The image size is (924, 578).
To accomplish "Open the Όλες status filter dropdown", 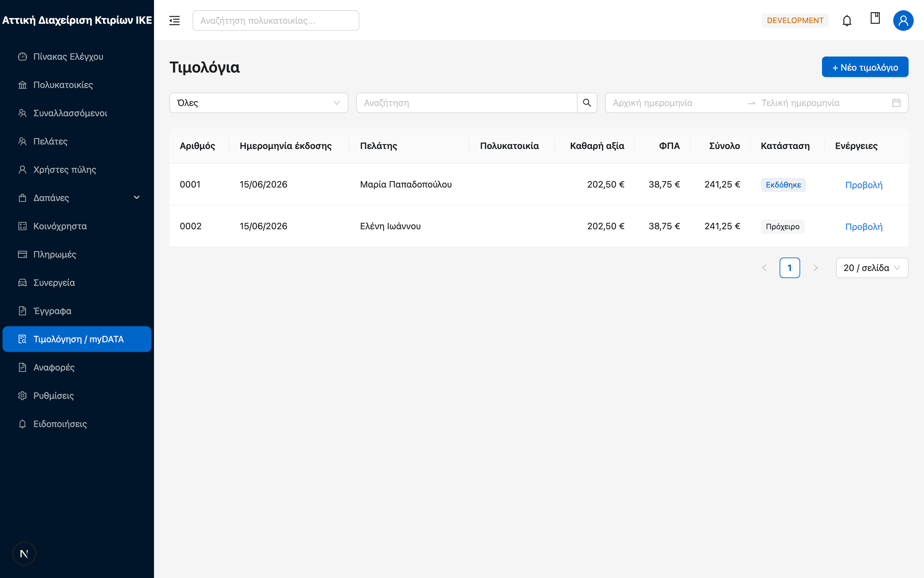I will [259, 103].
